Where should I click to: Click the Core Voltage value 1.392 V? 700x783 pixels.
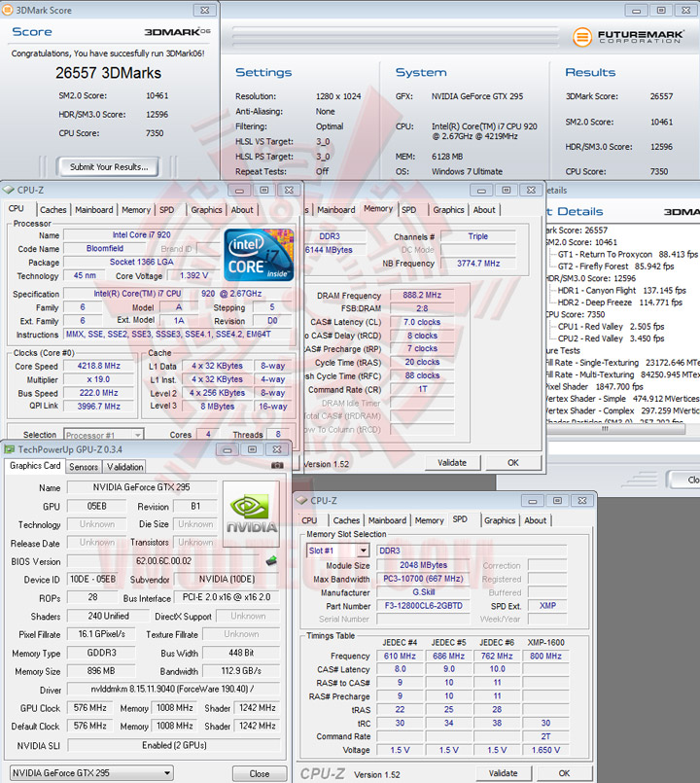click(x=194, y=275)
